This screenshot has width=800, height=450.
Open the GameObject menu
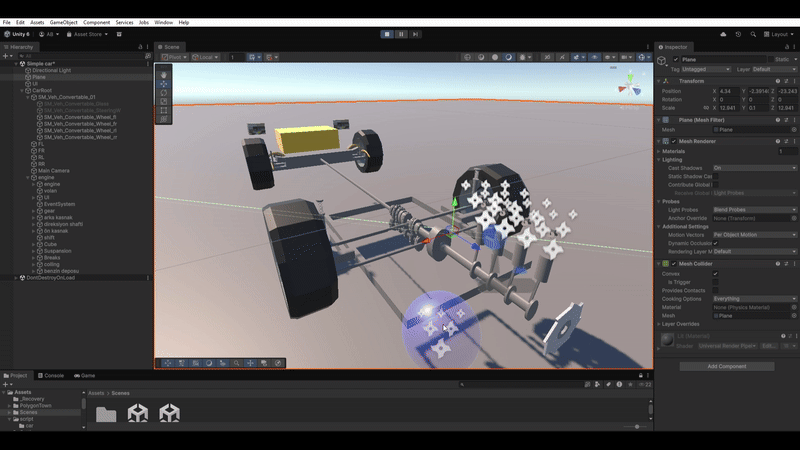coord(62,21)
